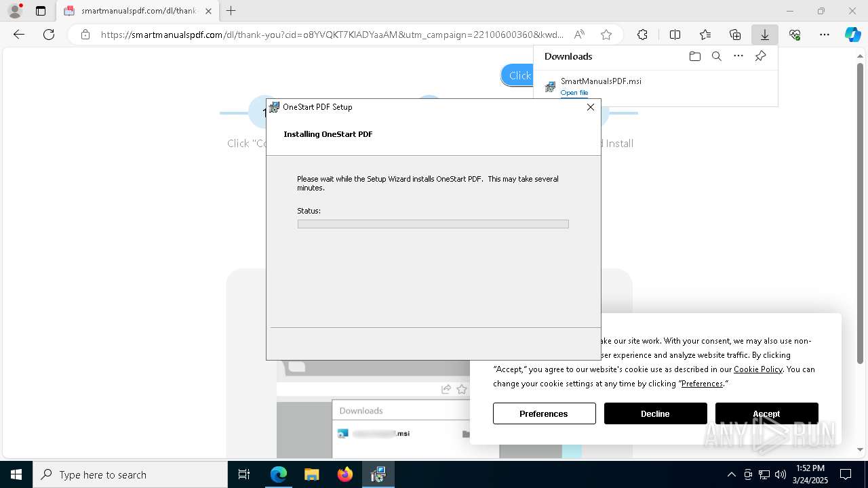The height and width of the screenshot is (488, 868).
Task: Open the Edge profile avatar
Action: [14, 11]
